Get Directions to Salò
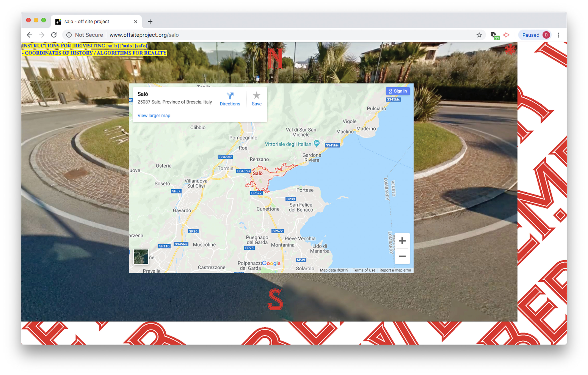The image size is (588, 375). pos(230,99)
